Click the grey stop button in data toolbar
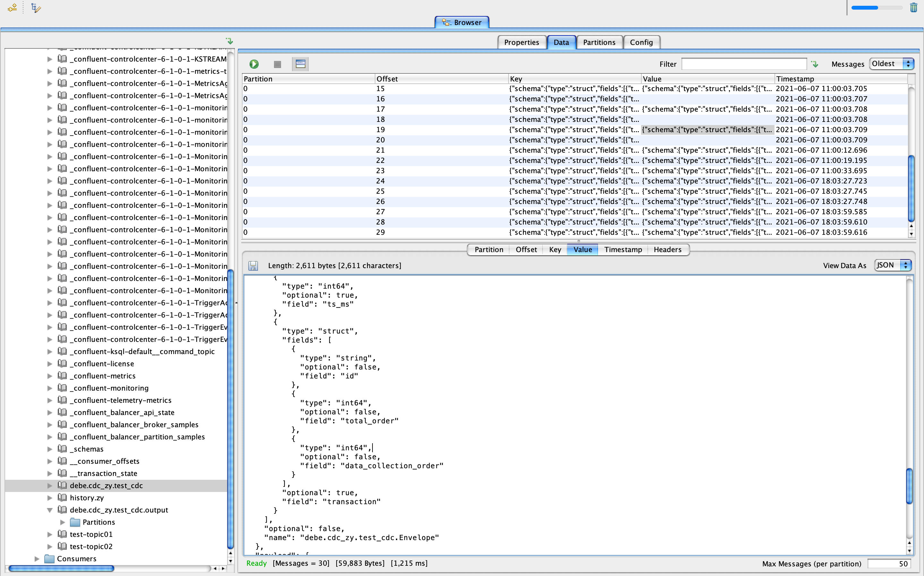This screenshot has width=924, height=576. [x=278, y=64]
